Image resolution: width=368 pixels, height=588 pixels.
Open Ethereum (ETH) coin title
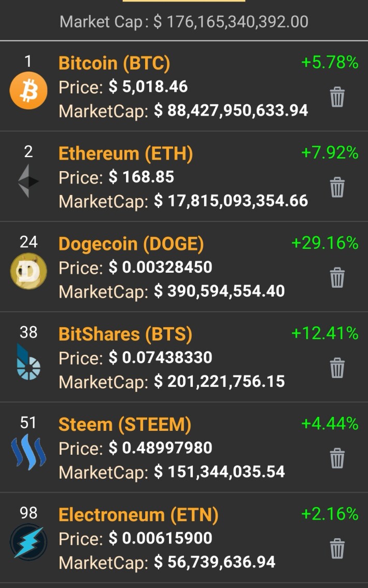coord(125,153)
